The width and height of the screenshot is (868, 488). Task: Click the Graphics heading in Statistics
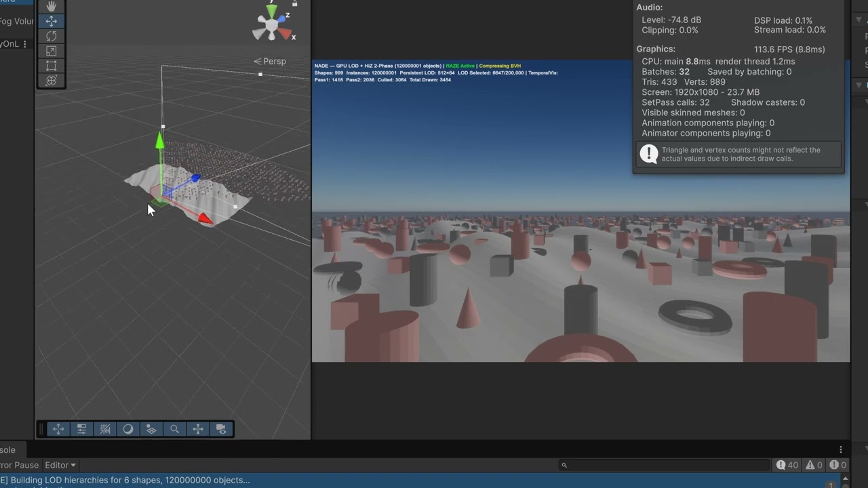coord(656,49)
